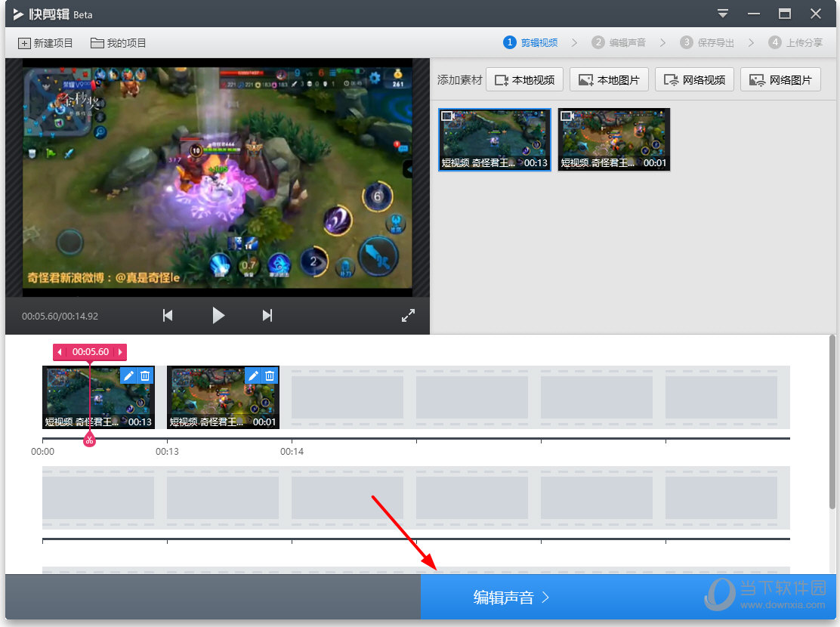Skip to the previous frame
Viewport: 840px width, 627px height.
(168, 316)
